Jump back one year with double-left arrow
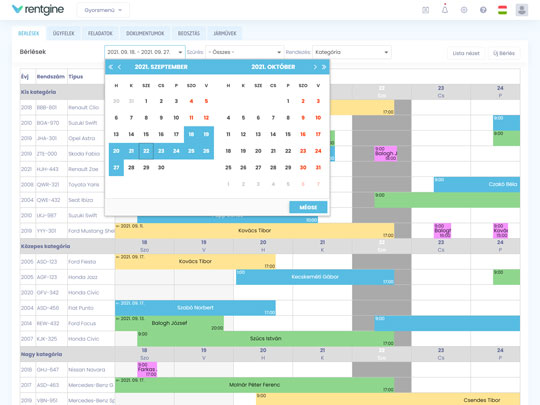 tap(111, 67)
